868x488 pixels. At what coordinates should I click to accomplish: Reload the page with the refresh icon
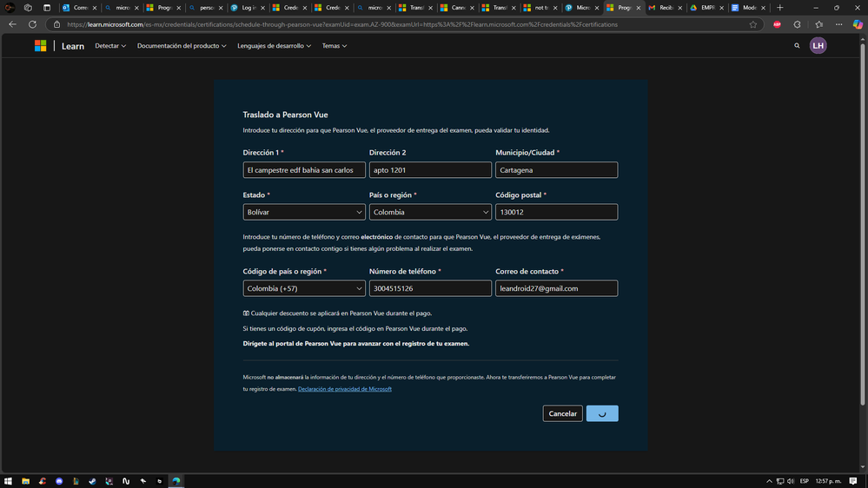(33, 24)
